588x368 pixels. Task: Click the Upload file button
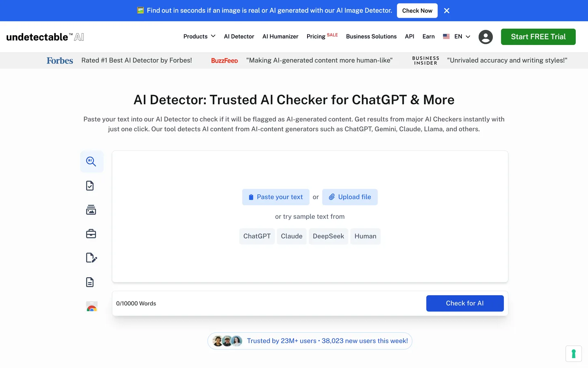(x=350, y=197)
